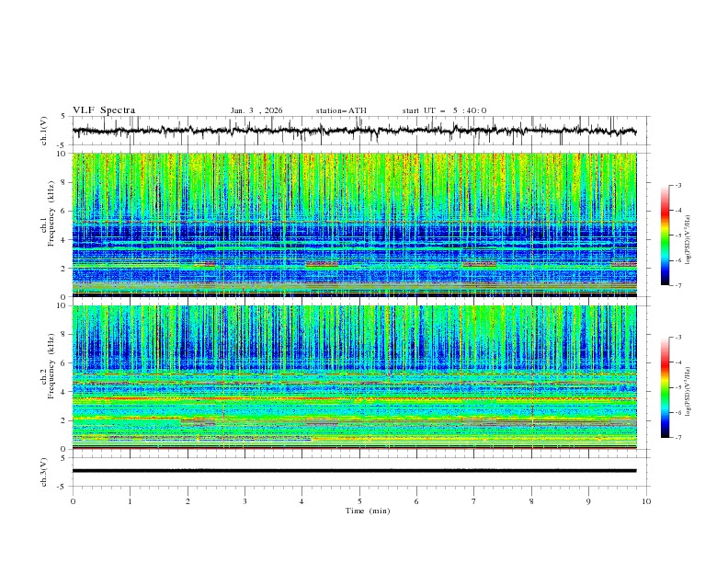The width and height of the screenshot is (728, 563).
Task: Select the lower colorbar "log(PSD)(V²/Hz)" label
Action: click(x=688, y=391)
